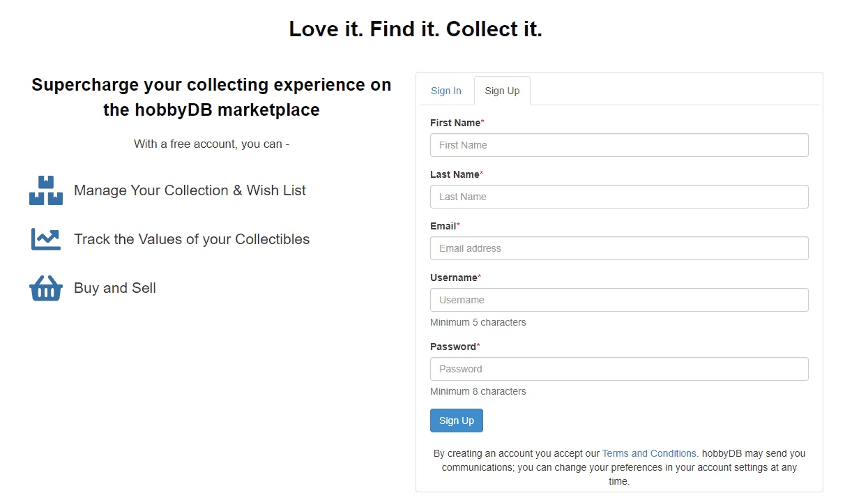Click the Track Values chart icon

tap(45, 238)
